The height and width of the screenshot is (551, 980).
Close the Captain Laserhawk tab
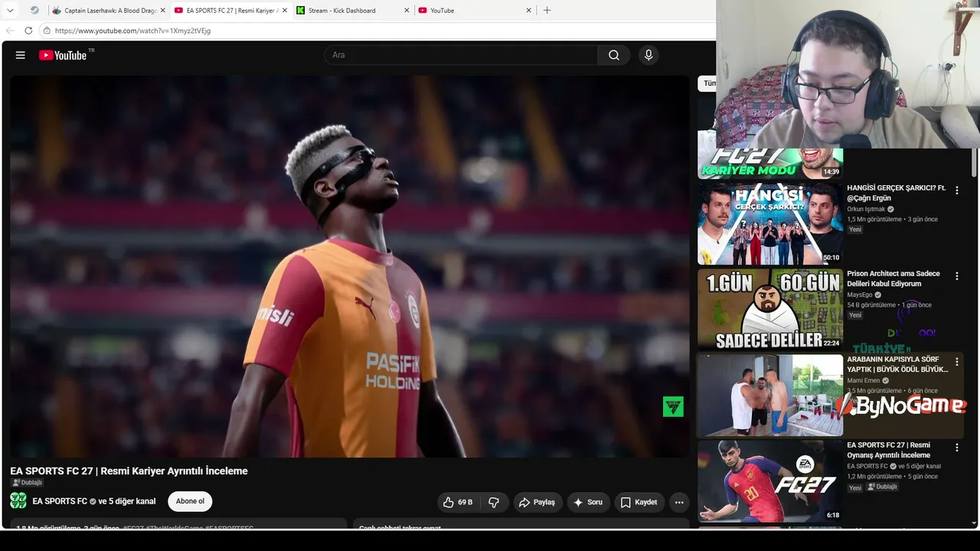coord(163,11)
